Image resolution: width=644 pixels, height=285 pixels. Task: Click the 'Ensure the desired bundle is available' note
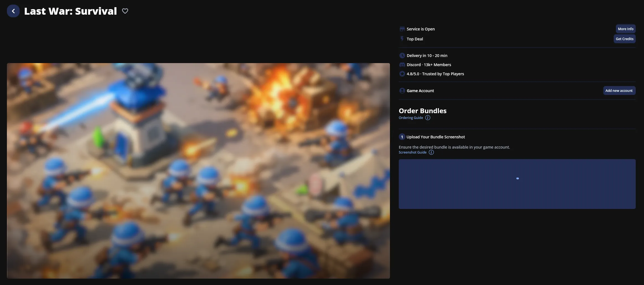pos(454,147)
